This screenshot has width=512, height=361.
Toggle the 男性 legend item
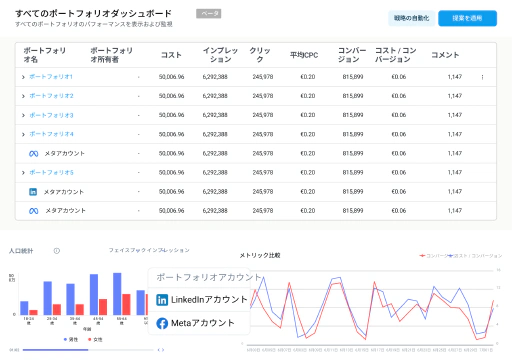tap(71, 339)
